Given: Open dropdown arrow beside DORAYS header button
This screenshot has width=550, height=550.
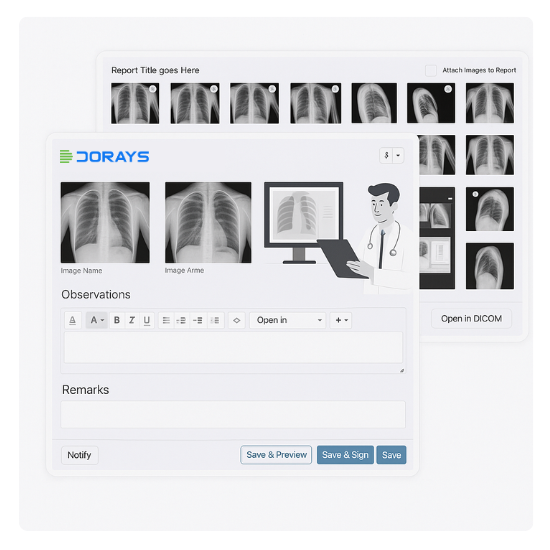Looking at the screenshot, I should [398, 155].
